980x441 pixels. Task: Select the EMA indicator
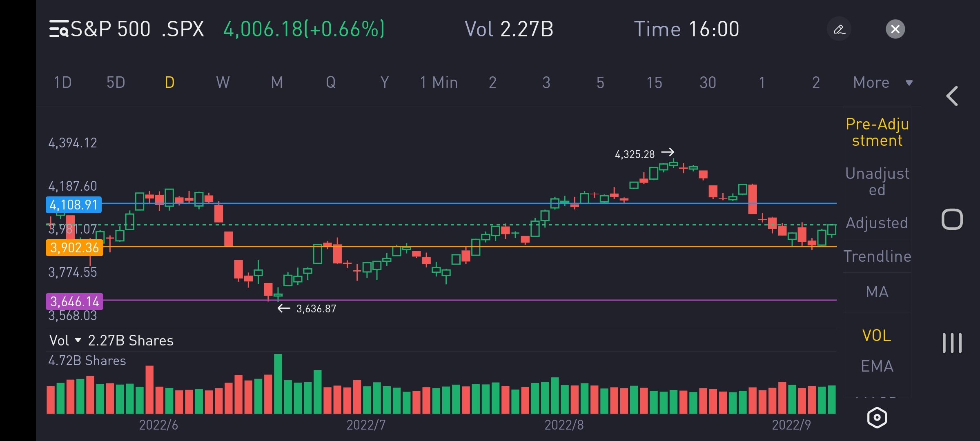[x=877, y=366]
